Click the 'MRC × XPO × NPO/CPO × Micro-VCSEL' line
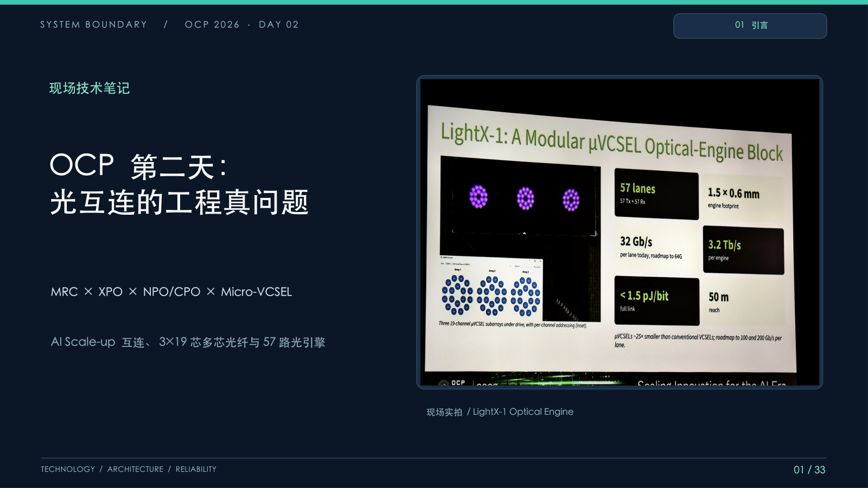 (171, 292)
